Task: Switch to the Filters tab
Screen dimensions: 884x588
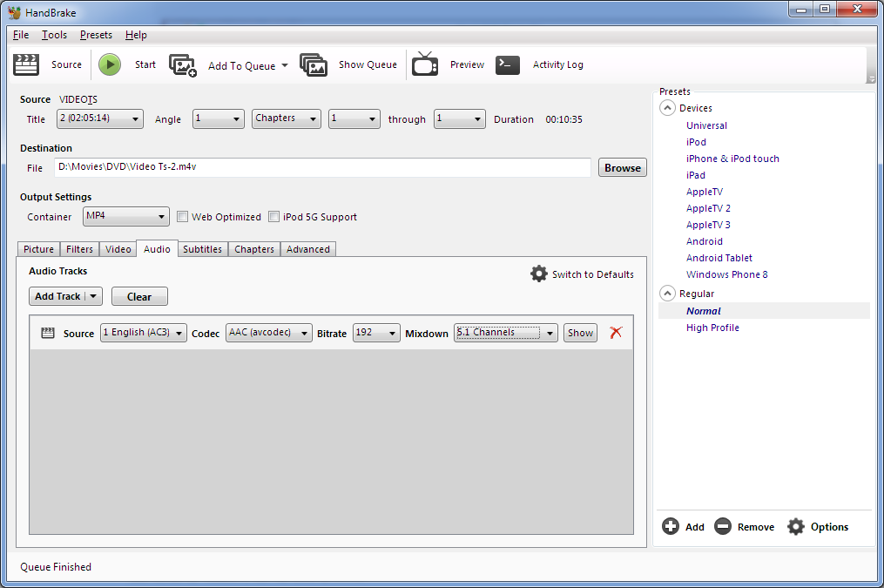Action: (x=79, y=249)
